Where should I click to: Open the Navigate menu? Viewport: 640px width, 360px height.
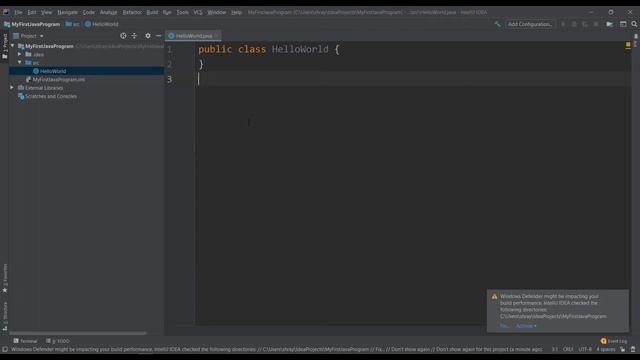67,12
